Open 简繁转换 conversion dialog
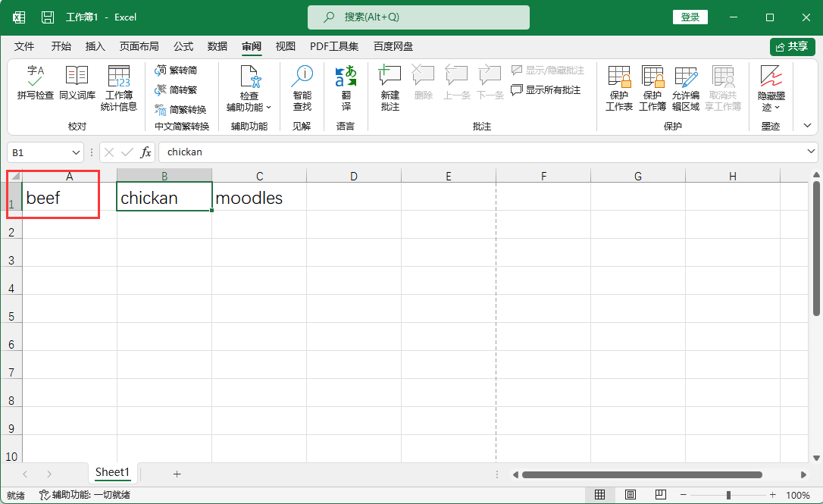 [x=180, y=109]
